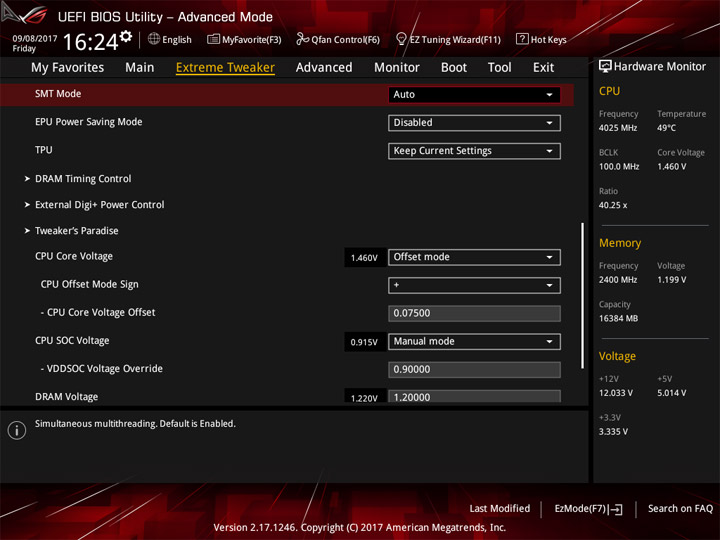The width and height of the screenshot is (720, 540).
Task: Select the Extreme Tweaker tab
Action: [225, 68]
